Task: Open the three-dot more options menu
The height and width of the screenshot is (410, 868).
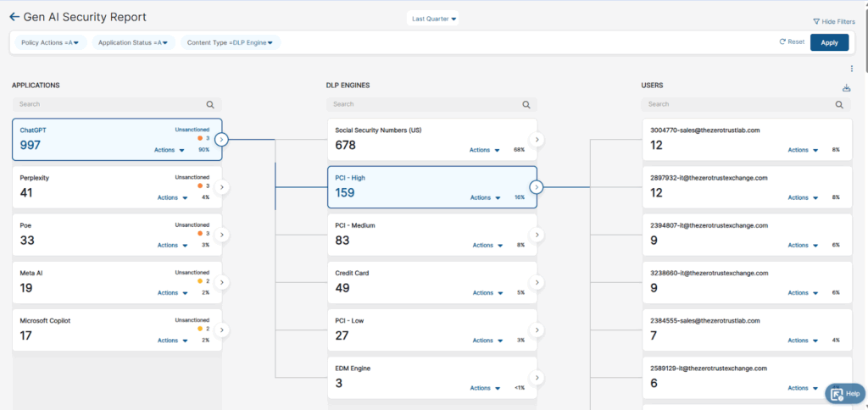Action: [851, 69]
